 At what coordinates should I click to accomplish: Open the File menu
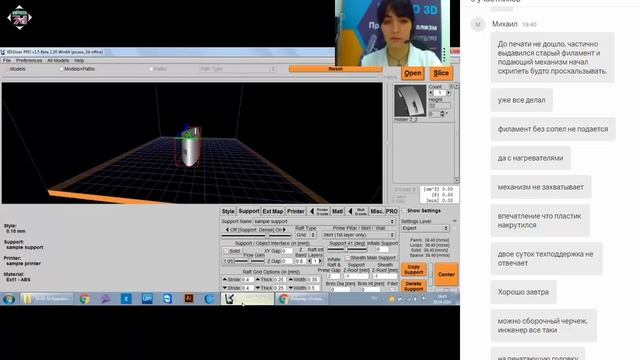(7, 60)
